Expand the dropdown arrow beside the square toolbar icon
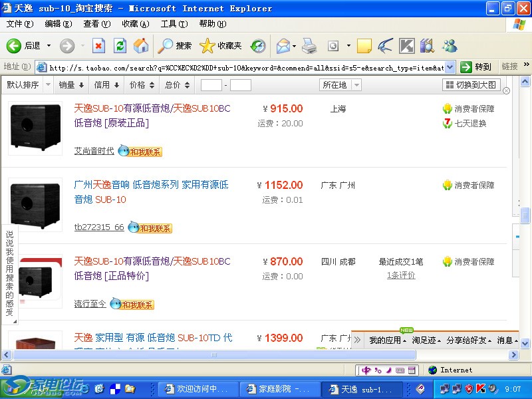Viewport: 532px width, 399px height. 348,46
